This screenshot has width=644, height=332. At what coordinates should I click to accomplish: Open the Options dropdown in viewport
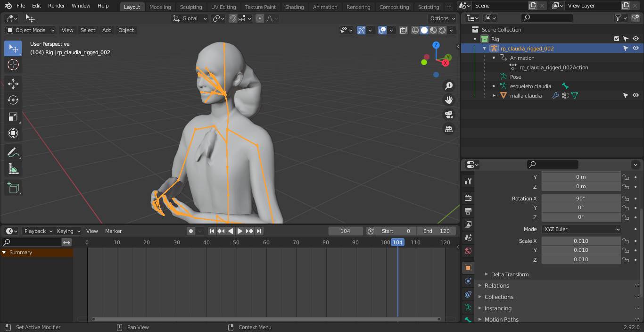(x=443, y=18)
